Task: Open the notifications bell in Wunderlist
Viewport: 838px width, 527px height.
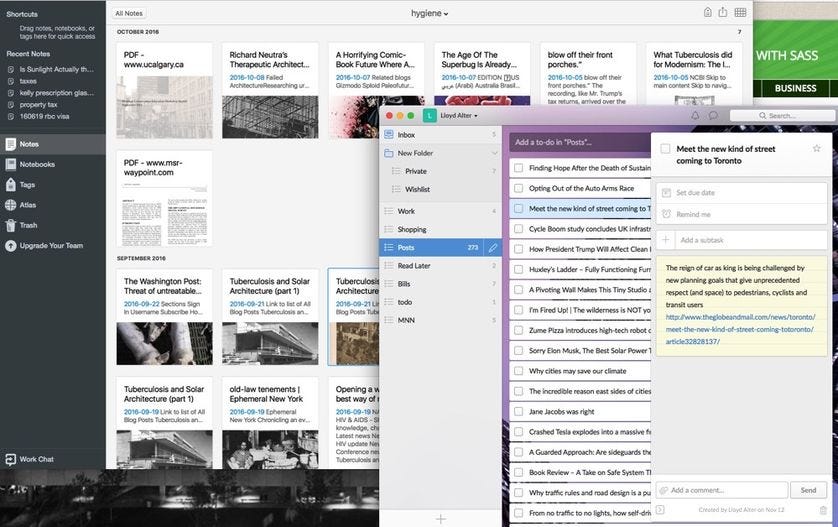Action: (x=695, y=115)
